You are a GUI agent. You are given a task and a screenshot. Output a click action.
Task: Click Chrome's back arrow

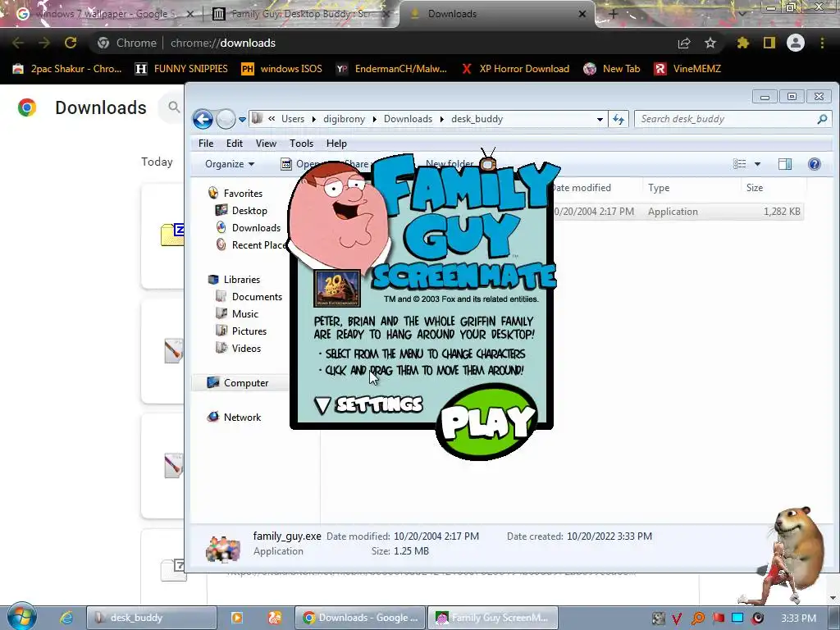pyautogui.click(x=18, y=43)
